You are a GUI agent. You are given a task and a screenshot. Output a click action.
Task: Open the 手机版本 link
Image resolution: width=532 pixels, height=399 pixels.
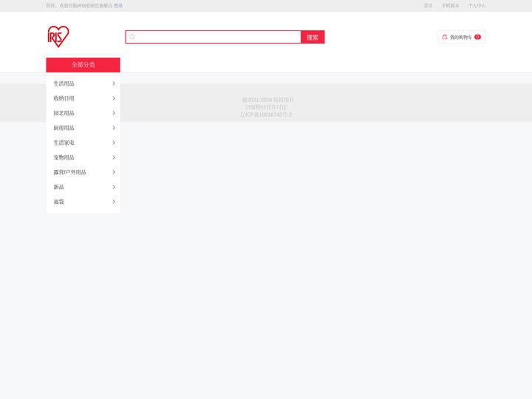pos(450,6)
